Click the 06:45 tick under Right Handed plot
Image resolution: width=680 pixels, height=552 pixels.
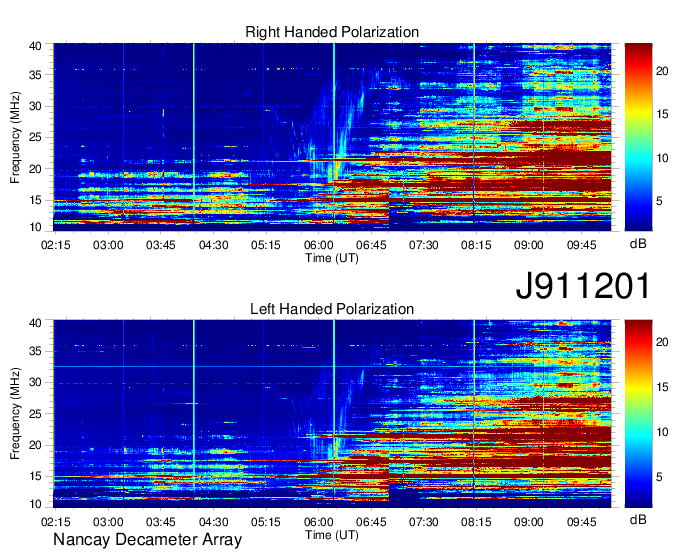click(x=371, y=245)
